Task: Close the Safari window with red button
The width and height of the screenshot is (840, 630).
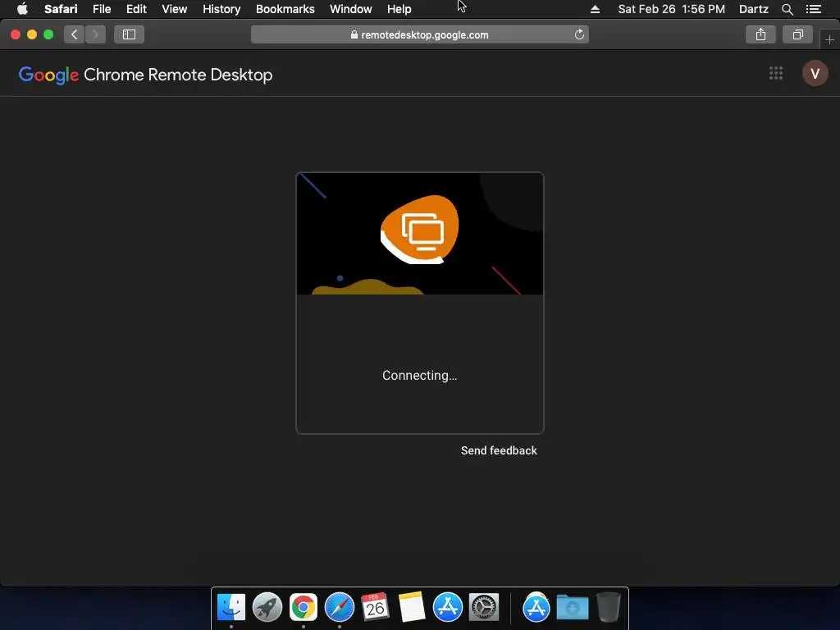Action: point(16,34)
